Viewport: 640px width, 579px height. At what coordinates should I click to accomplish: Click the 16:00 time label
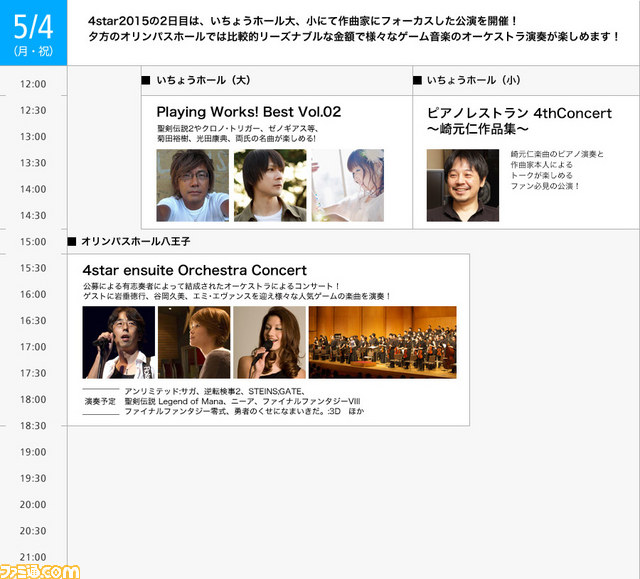[33, 294]
